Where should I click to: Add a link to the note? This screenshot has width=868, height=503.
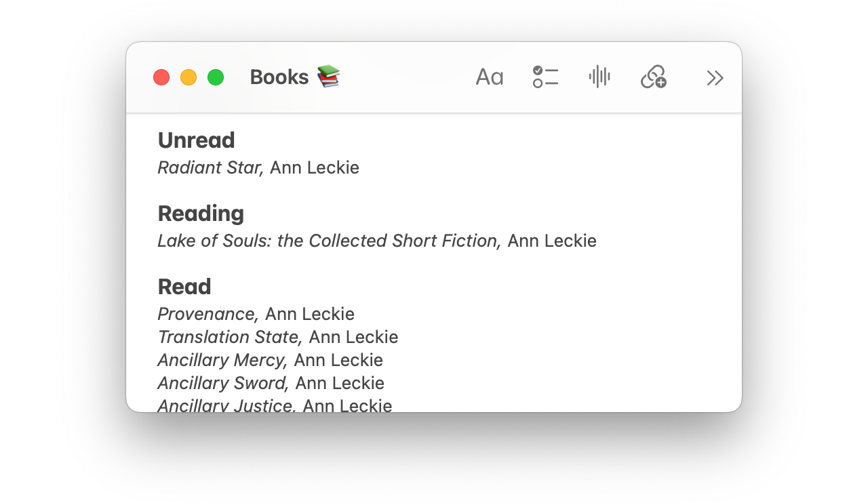(x=653, y=77)
